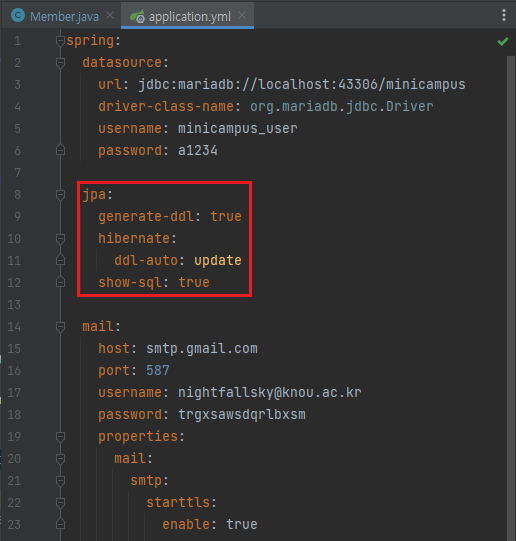Open the editor tabs more-options menu
This screenshot has height=541, width=516.
click(504, 15)
